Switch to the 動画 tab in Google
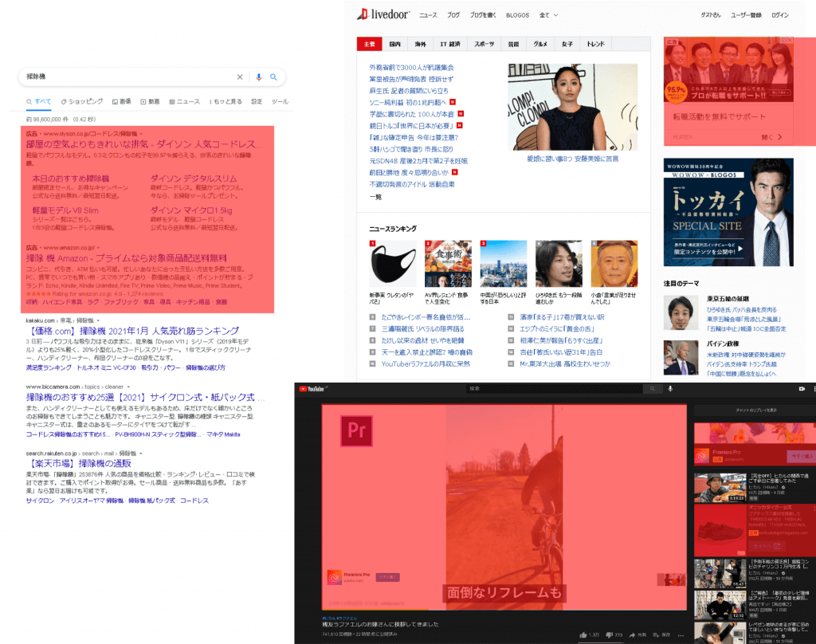816x644 pixels. 150,101
